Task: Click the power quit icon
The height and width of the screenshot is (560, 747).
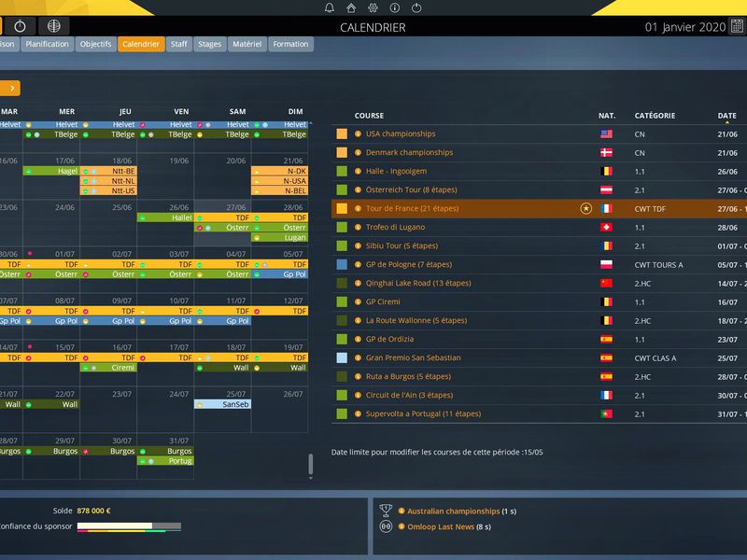Action: click(x=416, y=8)
